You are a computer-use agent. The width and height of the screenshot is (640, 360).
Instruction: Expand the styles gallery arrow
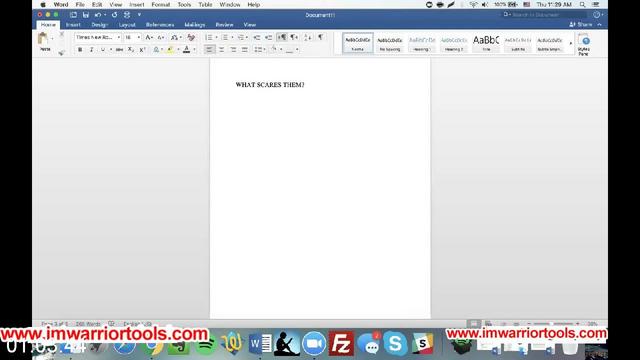[x=571, y=44]
